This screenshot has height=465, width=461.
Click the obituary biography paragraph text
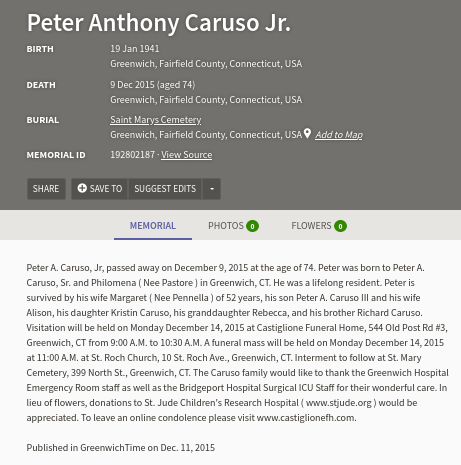237,343
